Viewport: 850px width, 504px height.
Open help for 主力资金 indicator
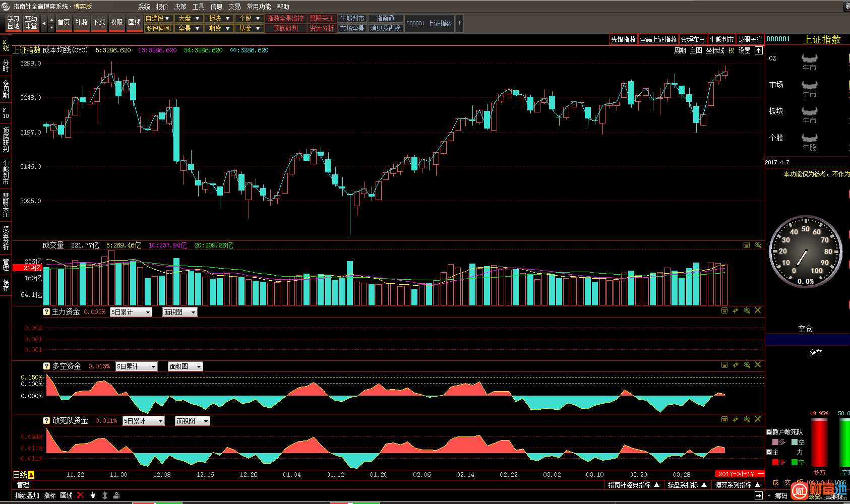[x=46, y=312]
